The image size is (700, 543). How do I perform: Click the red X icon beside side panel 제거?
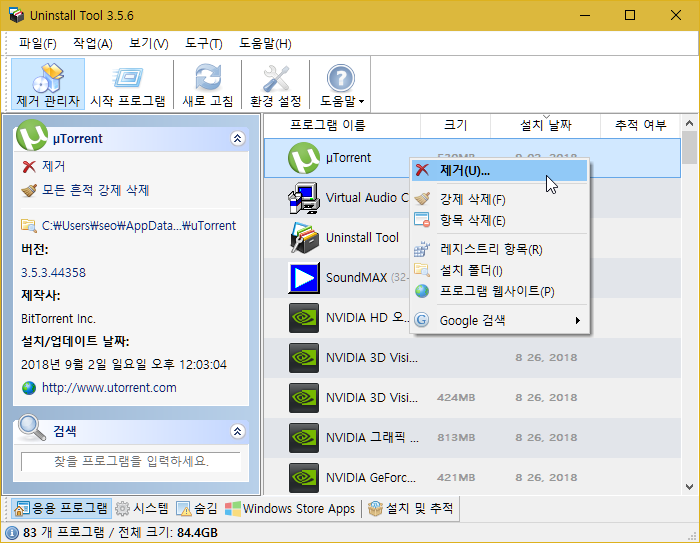click(x=29, y=167)
